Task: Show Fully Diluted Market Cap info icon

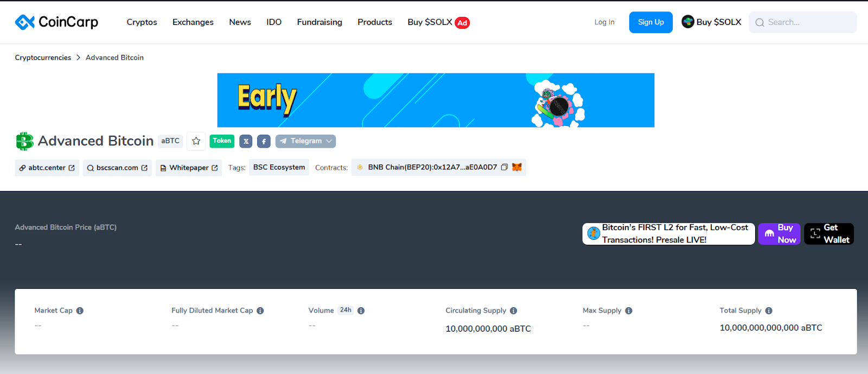Action: [x=260, y=311]
